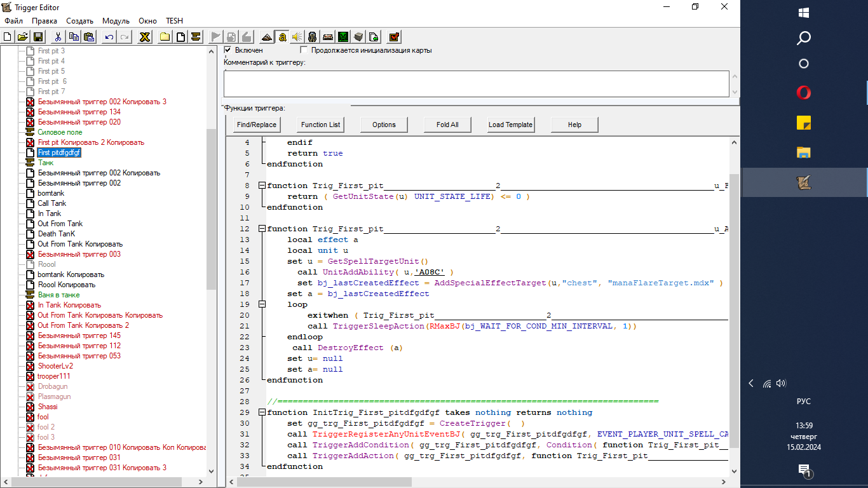The height and width of the screenshot is (488, 868).
Task: Click the Cut scissors icon
Action: pyautogui.click(x=58, y=37)
